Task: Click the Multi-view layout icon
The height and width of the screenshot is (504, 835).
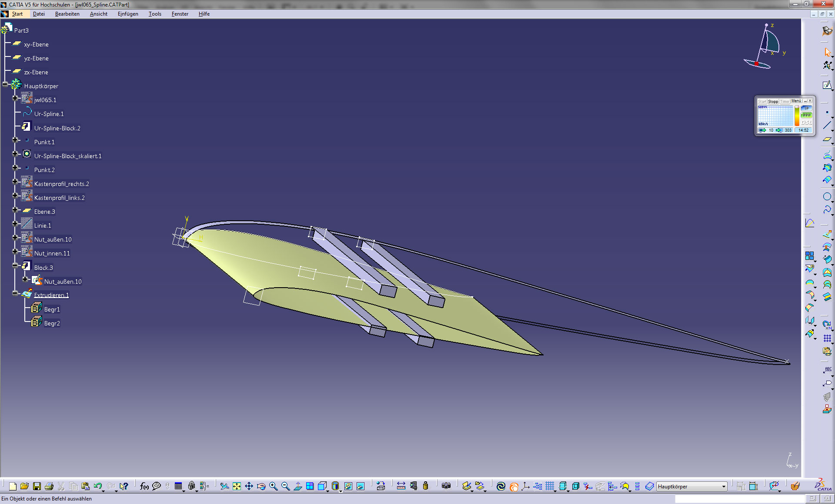Action: (x=310, y=486)
